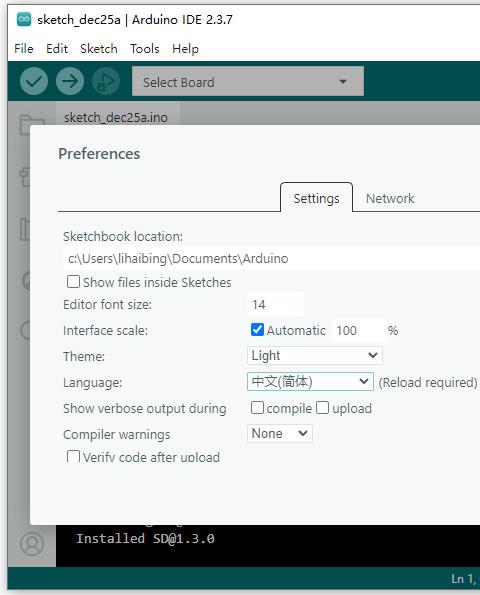This screenshot has height=595, width=480.
Task: Enable verbose output during upload
Action: click(x=323, y=408)
